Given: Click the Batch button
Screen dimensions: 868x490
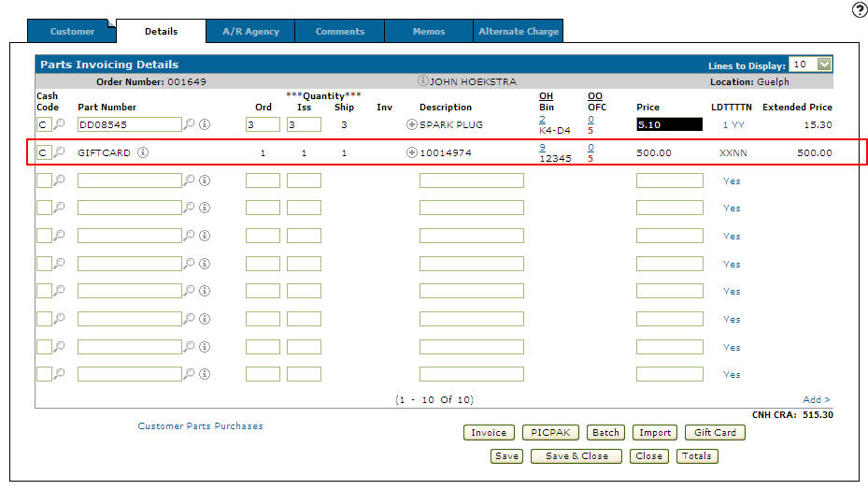Looking at the screenshot, I should pos(605,432).
